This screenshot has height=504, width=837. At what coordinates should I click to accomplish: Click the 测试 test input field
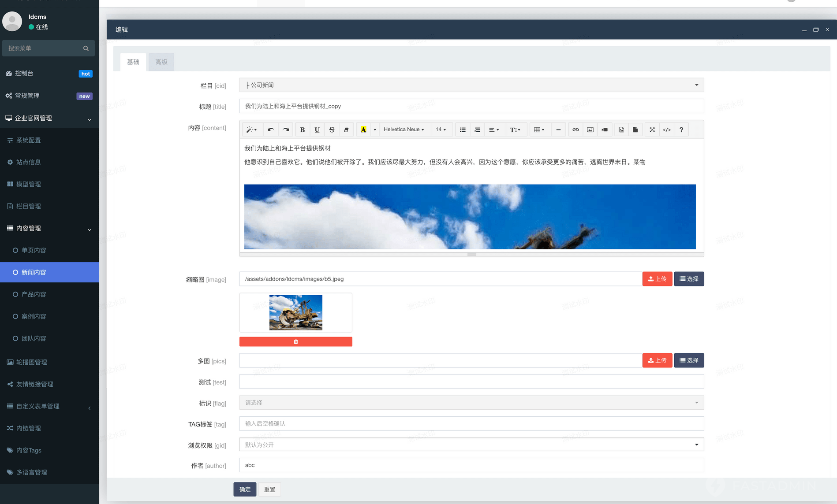pos(471,382)
